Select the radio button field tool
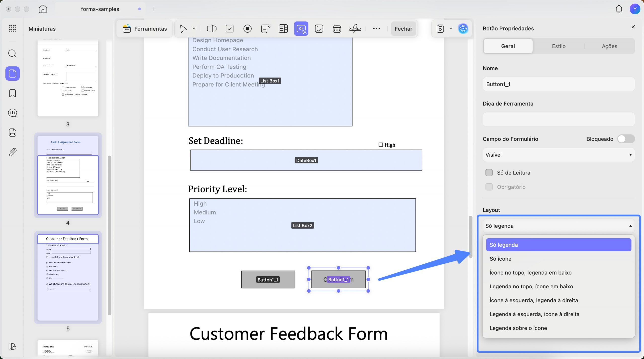 tap(248, 29)
